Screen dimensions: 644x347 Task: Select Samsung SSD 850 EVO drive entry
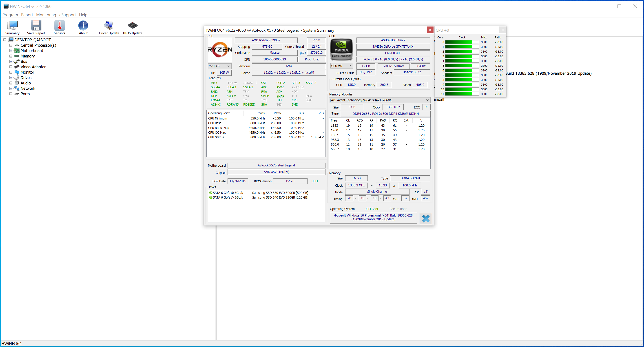[280, 193]
